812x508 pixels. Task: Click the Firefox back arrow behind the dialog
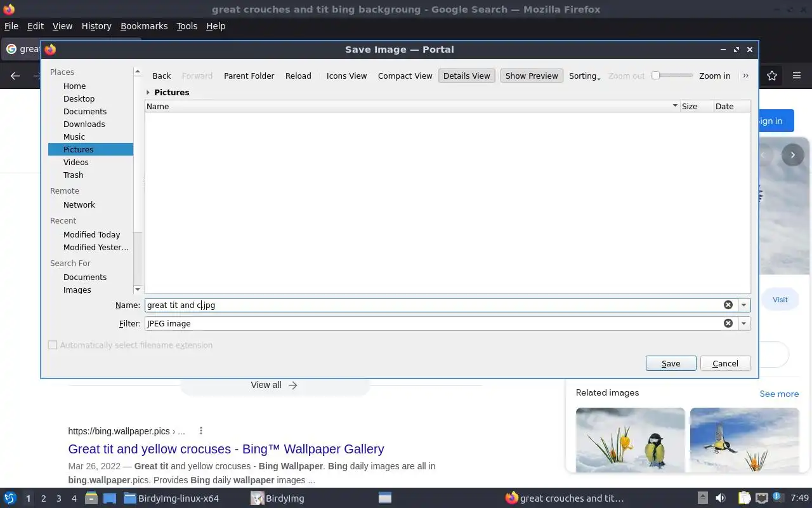(15, 76)
